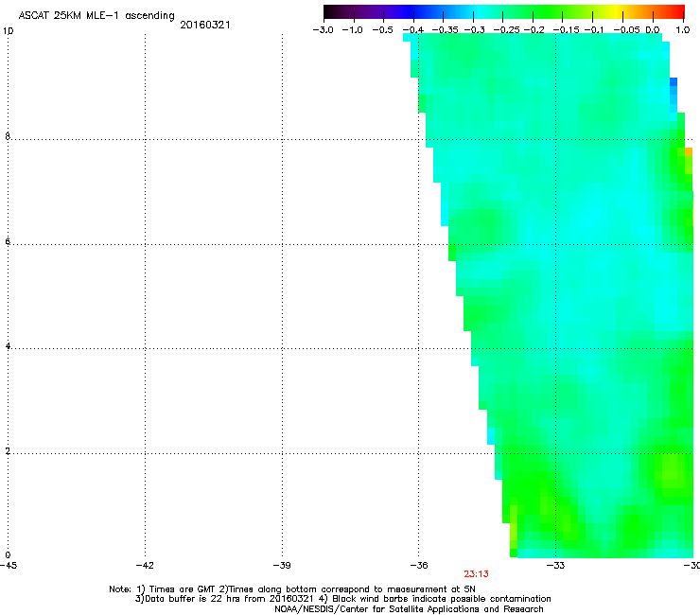700x615 pixels.
Task: Click the title 'ASCAT 25KM MLE-1 ascending'
Action: [96, 16]
